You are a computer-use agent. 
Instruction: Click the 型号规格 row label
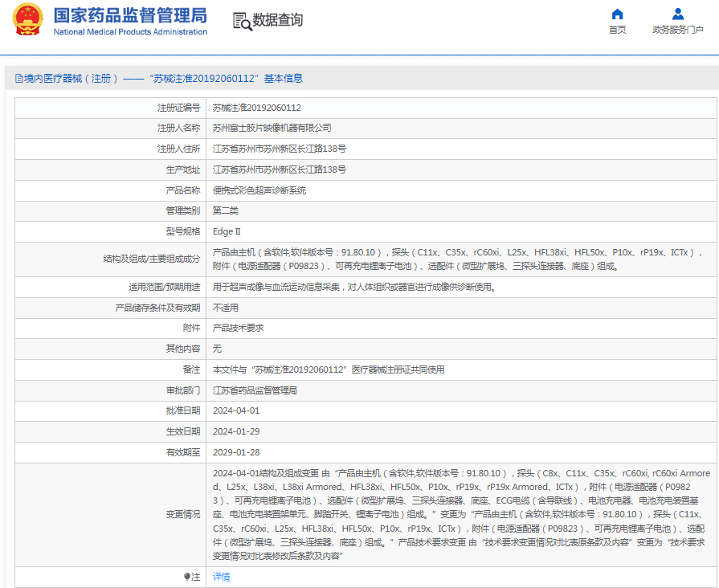tap(183, 231)
